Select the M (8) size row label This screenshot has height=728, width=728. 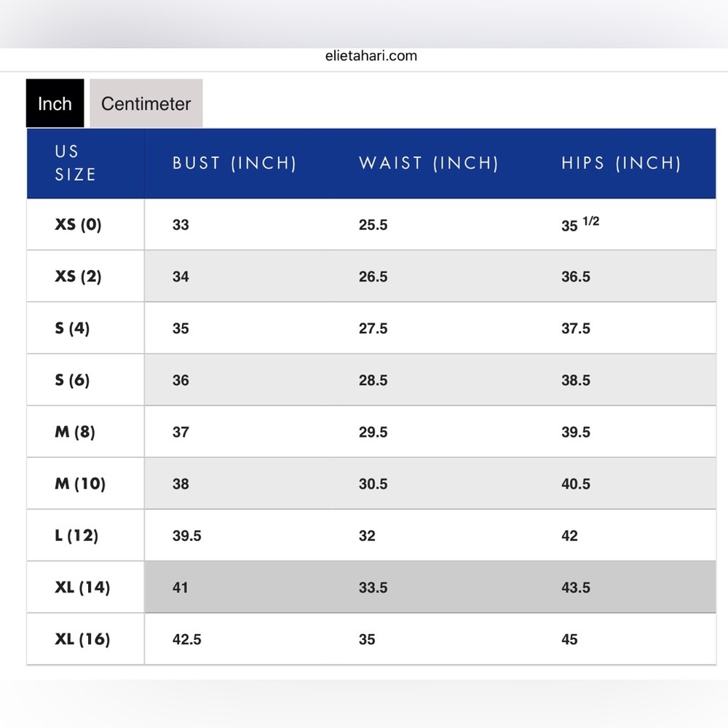(x=75, y=432)
